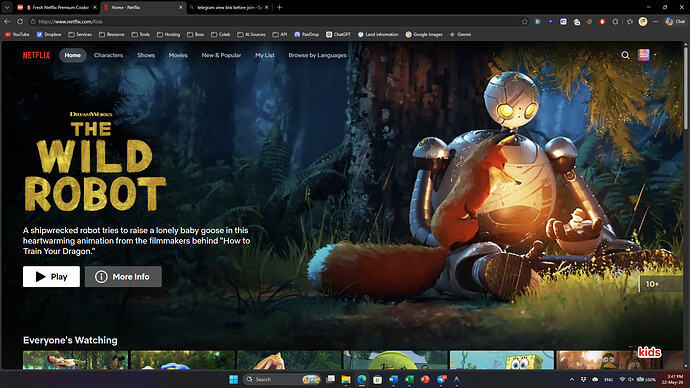Select New & Popular in navigation
This screenshot has width=690, height=388.
click(221, 55)
